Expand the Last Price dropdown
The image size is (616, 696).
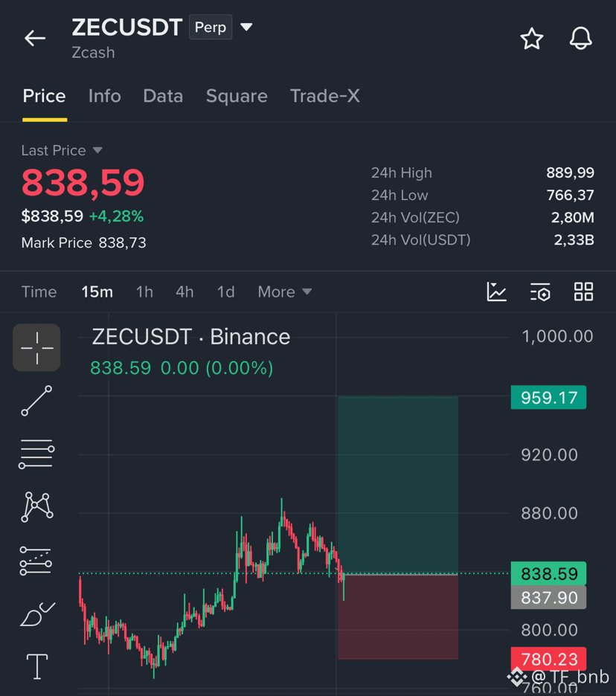[x=62, y=150]
